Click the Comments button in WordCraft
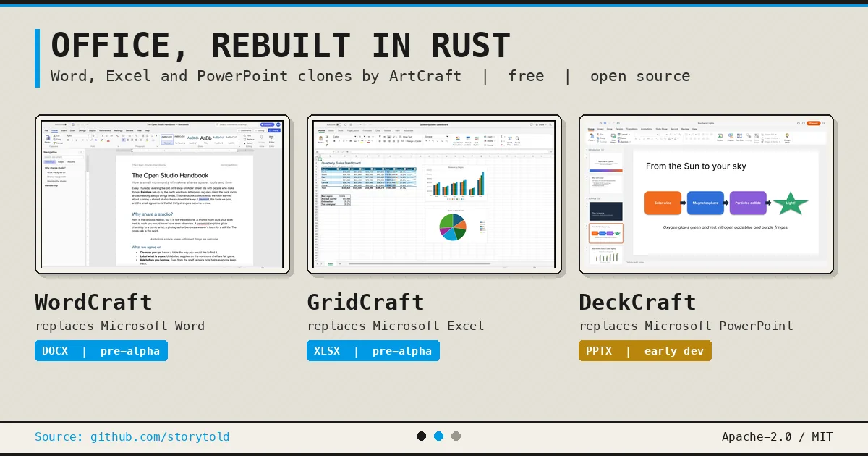868x456 pixels. coord(245,130)
